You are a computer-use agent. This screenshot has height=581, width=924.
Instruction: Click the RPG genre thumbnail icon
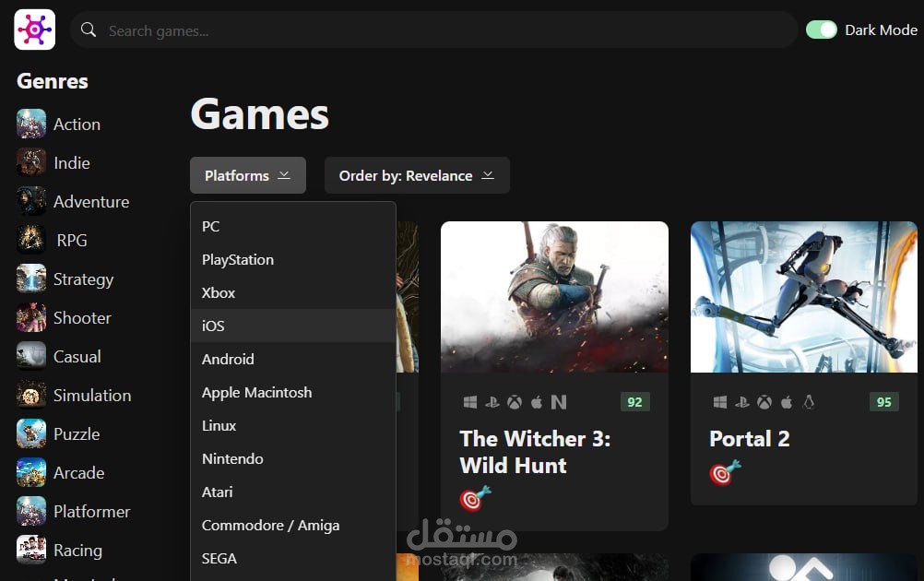pos(31,240)
